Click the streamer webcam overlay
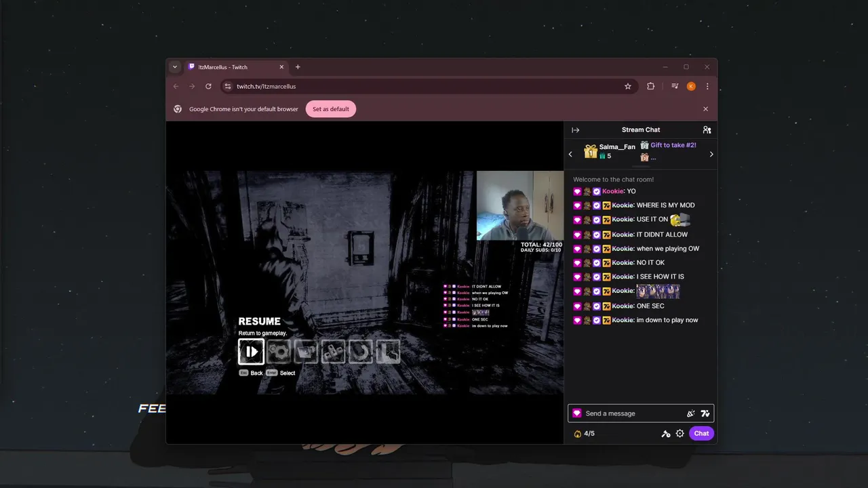This screenshot has width=868, height=488. (520, 205)
